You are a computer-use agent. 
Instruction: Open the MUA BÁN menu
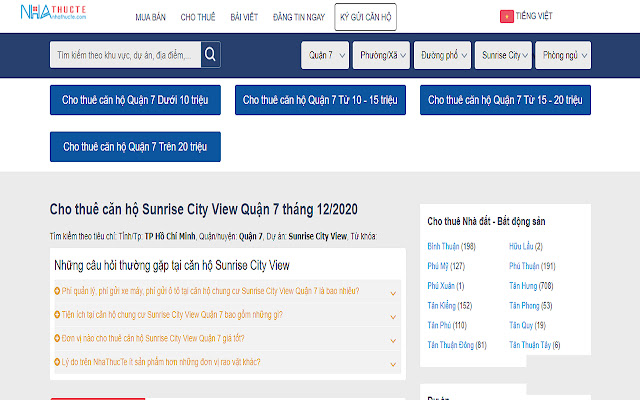pos(151,17)
